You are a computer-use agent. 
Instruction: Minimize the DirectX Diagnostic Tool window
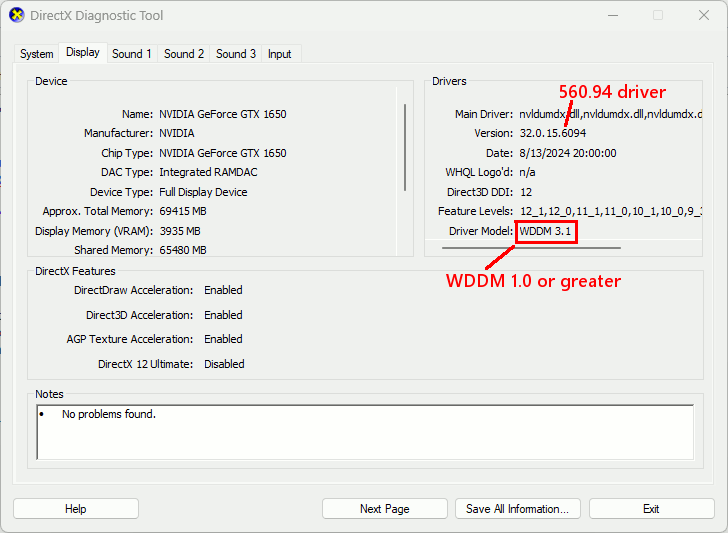point(613,15)
